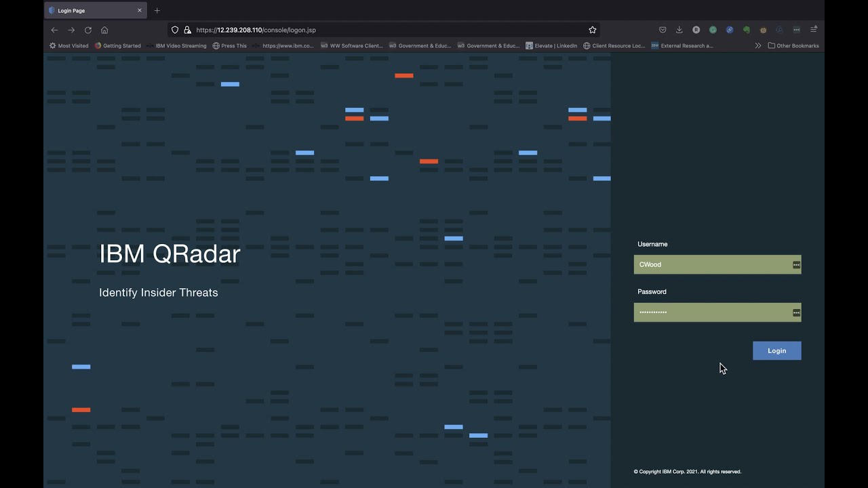Click the monkey face extension icon
Viewport: 868px width, 488px height.
pyautogui.click(x=763, y=30)
